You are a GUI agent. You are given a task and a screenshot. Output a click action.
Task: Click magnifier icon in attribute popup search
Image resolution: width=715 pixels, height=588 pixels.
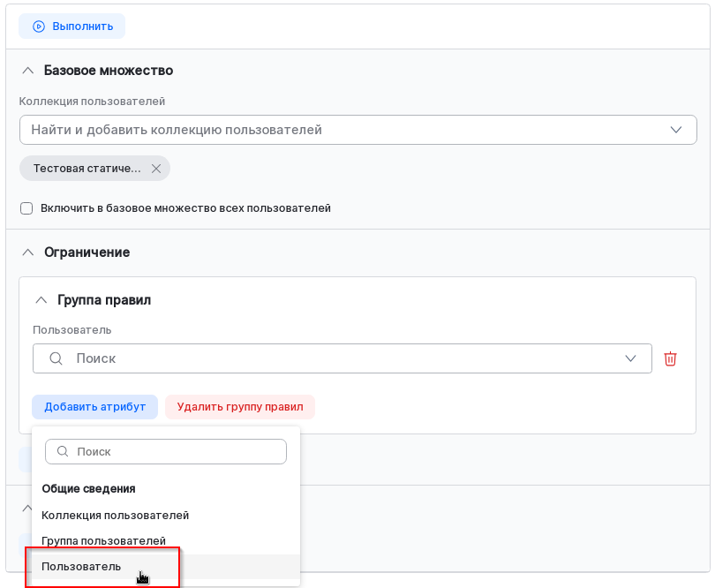(x=63, y=451)
